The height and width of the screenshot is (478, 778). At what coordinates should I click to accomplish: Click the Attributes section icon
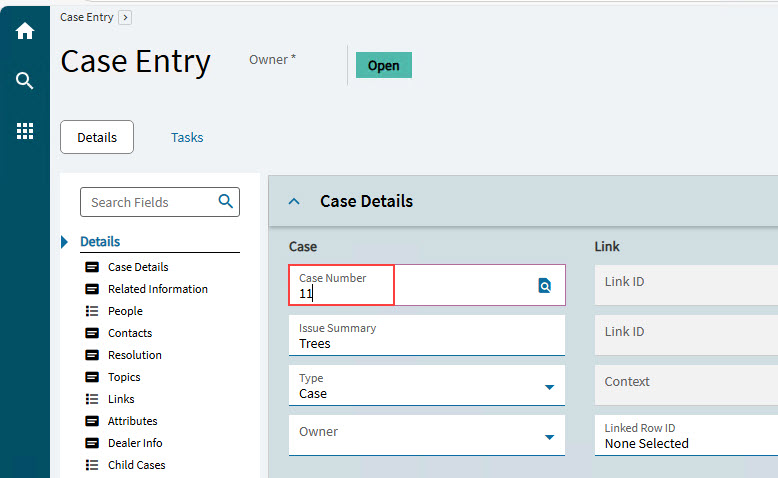point(92,421)
